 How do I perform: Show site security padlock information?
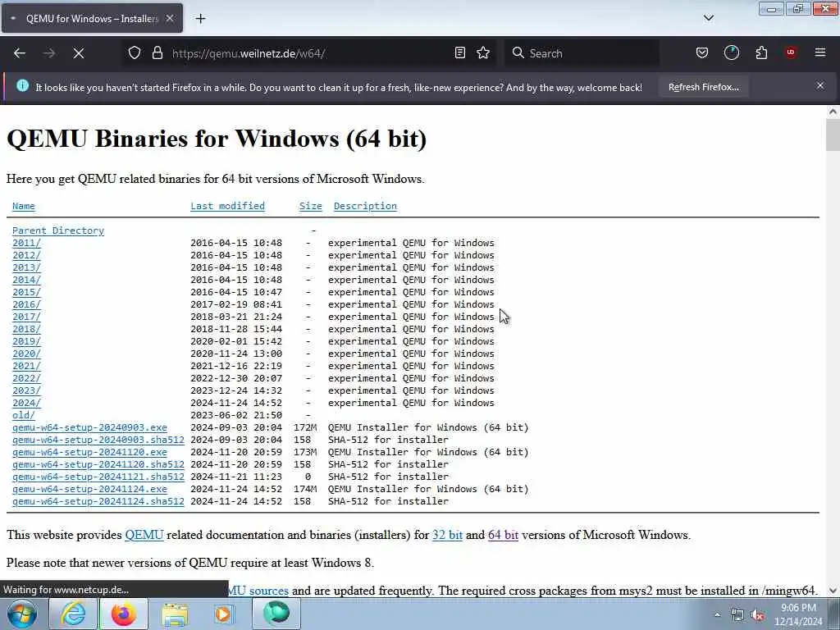[157, 53]
